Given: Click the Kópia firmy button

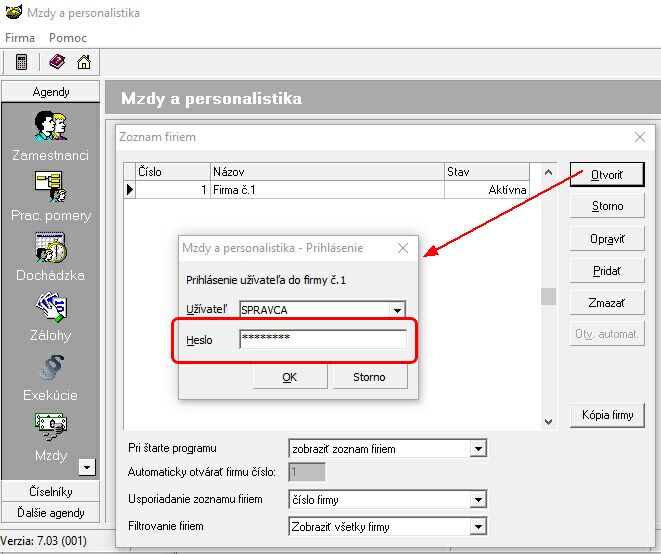Looking at the screenshot, I should [607, 415].
